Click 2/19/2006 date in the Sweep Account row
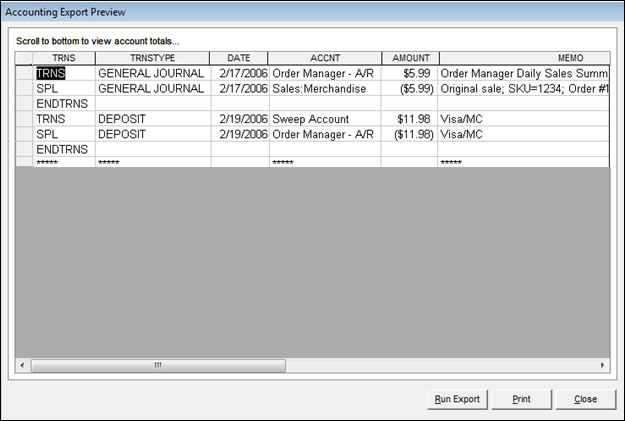This screenshot has width=625, height=421. click(240, 119)
